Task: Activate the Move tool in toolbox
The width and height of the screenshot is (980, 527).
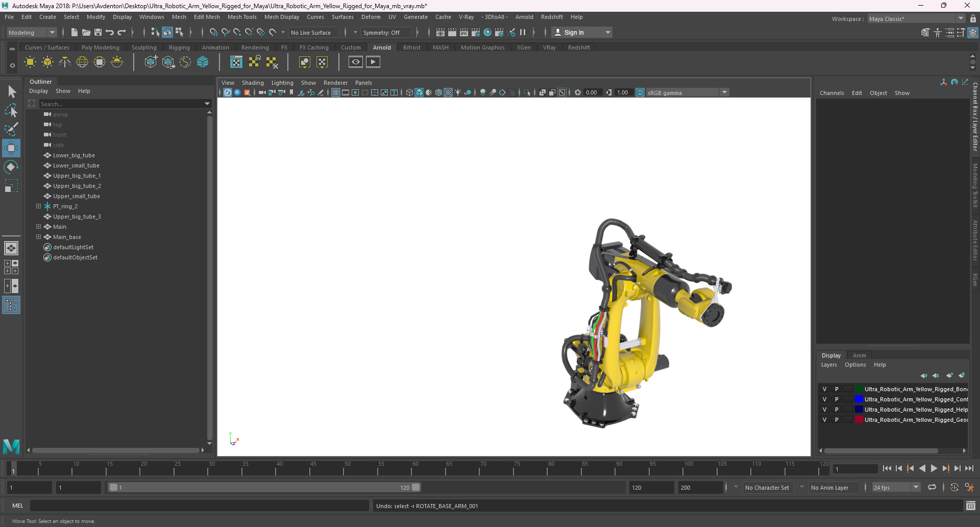Action: tap(11, 148)
